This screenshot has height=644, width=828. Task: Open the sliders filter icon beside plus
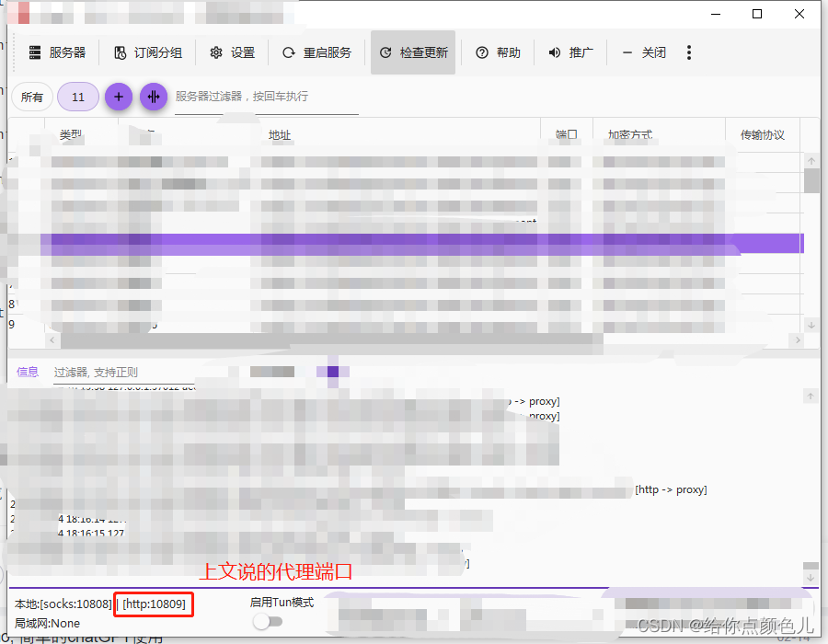[153, 97]
